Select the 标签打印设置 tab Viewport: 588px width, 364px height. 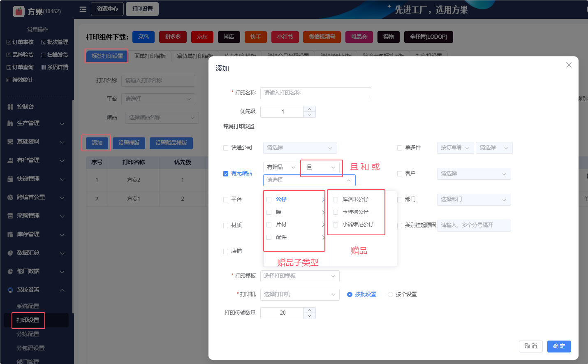(x=107, y=56)
